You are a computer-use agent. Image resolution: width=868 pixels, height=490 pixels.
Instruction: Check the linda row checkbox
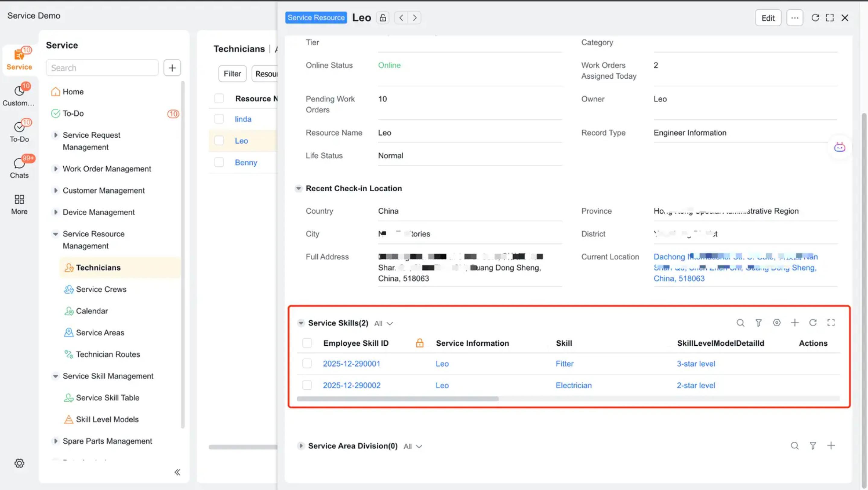[219, 119]
